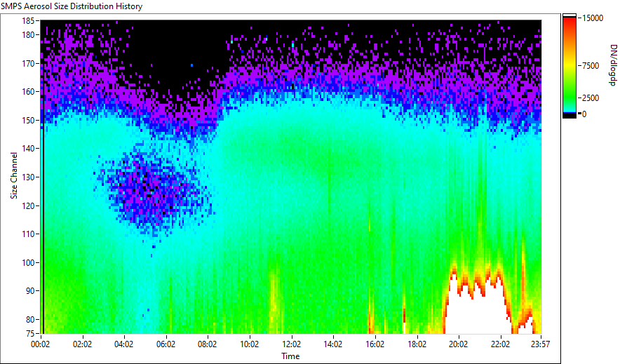Click the 185 size channel tick label
This screenshot has height=364, width=620.
coord(29,20)
